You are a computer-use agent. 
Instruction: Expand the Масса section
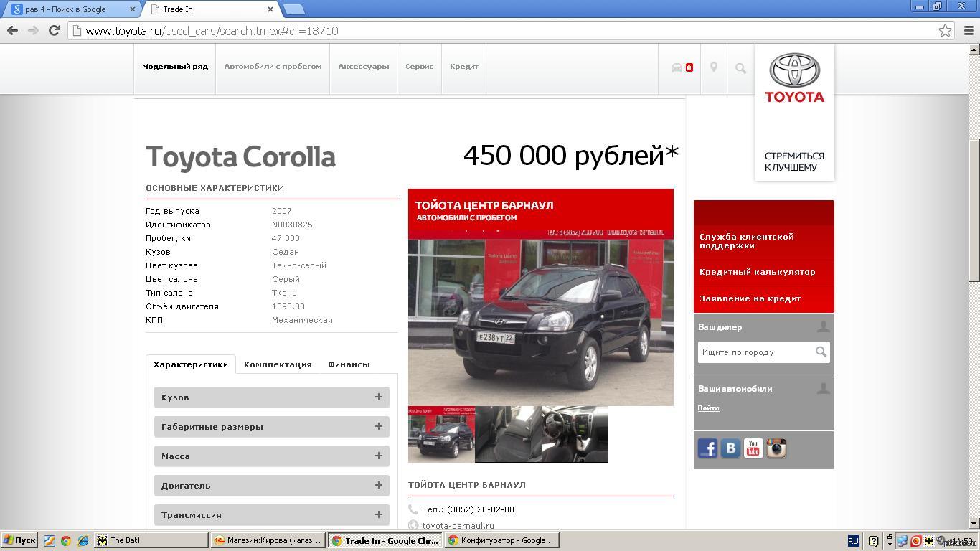pyautogui.click(x=272, y=456)
